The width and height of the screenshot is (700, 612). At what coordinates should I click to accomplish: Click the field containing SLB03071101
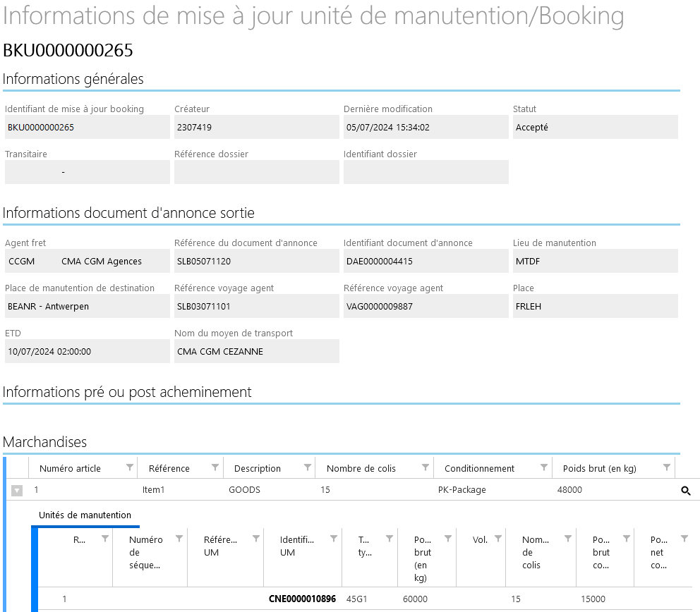point(257,306)
